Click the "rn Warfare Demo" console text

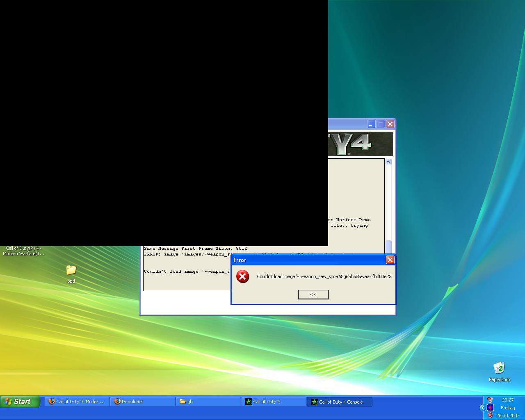(x=349, y=219)
